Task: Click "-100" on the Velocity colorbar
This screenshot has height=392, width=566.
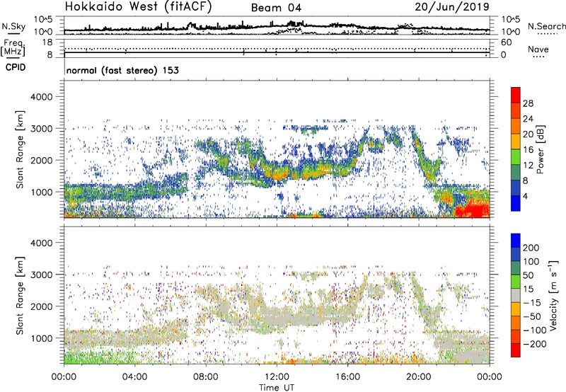Action: pyautogui.click(x=534, y=330)
